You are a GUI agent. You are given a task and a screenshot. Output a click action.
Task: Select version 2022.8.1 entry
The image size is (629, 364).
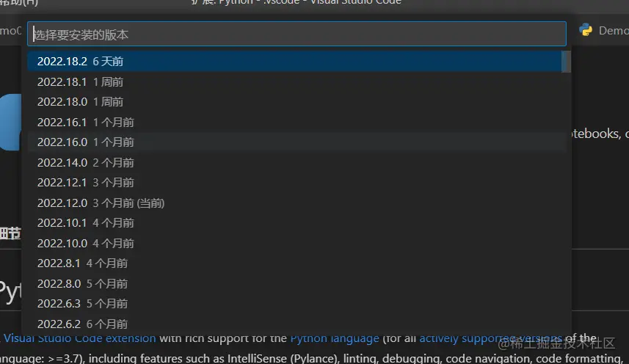pyautogui.click(x=294, y=263)
